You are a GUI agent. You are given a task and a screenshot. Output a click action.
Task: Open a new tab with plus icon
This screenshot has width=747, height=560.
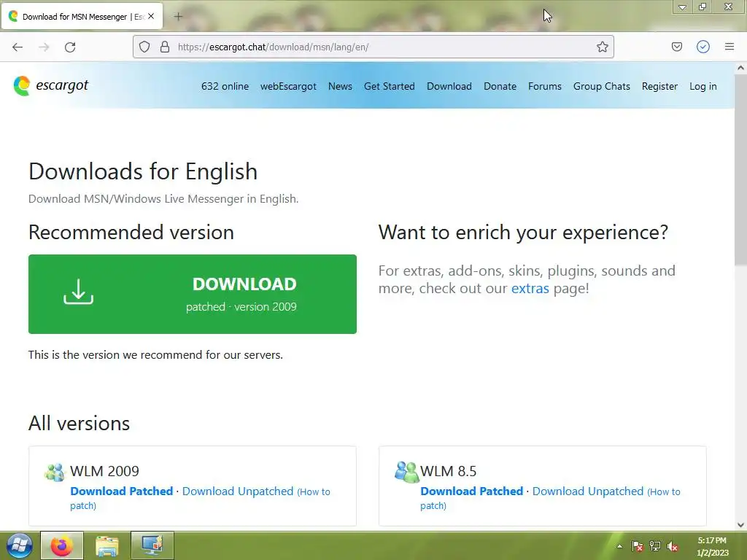178,17
